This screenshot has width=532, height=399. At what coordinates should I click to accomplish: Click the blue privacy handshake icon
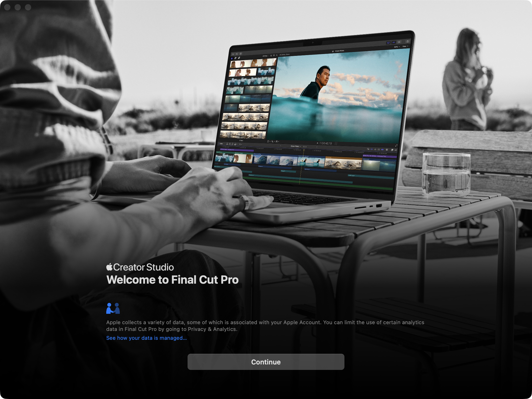pos(113,308)
